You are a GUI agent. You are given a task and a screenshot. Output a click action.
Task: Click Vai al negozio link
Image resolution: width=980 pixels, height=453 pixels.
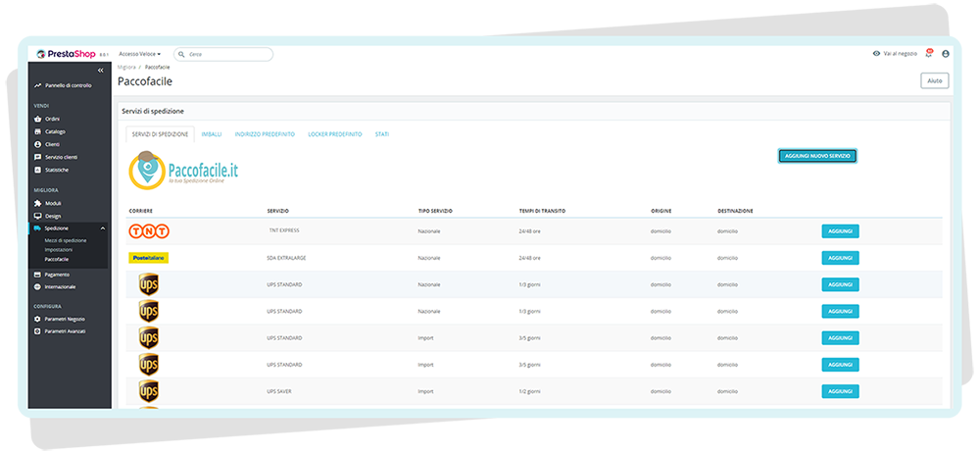900,54
